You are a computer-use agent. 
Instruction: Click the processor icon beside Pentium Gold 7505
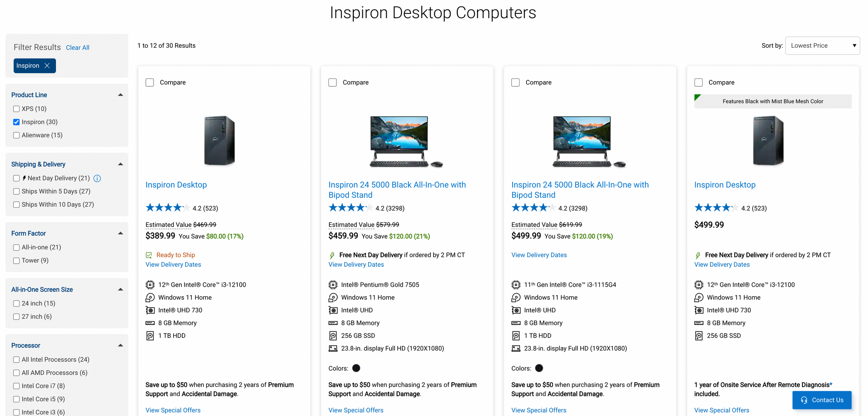pos(333,285)
